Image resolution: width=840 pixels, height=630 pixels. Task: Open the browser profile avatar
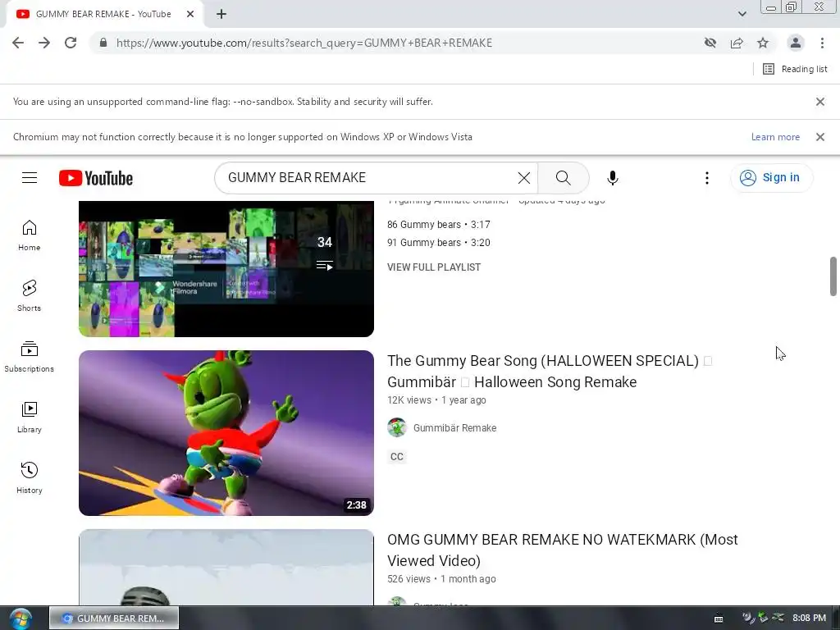(x=796, y=43)
